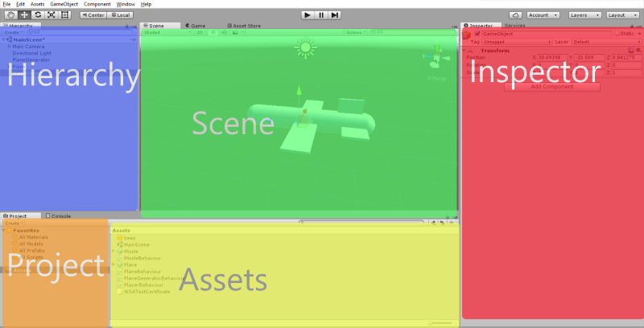Viewport: 644px width, 328px height.
Task: Open the Account dropdown
Action: click(x=543, y=15)
